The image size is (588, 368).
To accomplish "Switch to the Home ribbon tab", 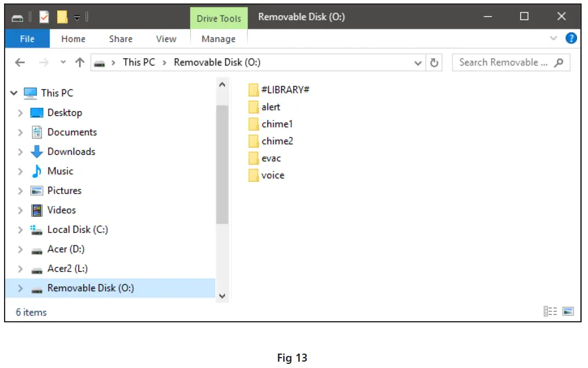I will pyautogui.click(x=73, y=39).
